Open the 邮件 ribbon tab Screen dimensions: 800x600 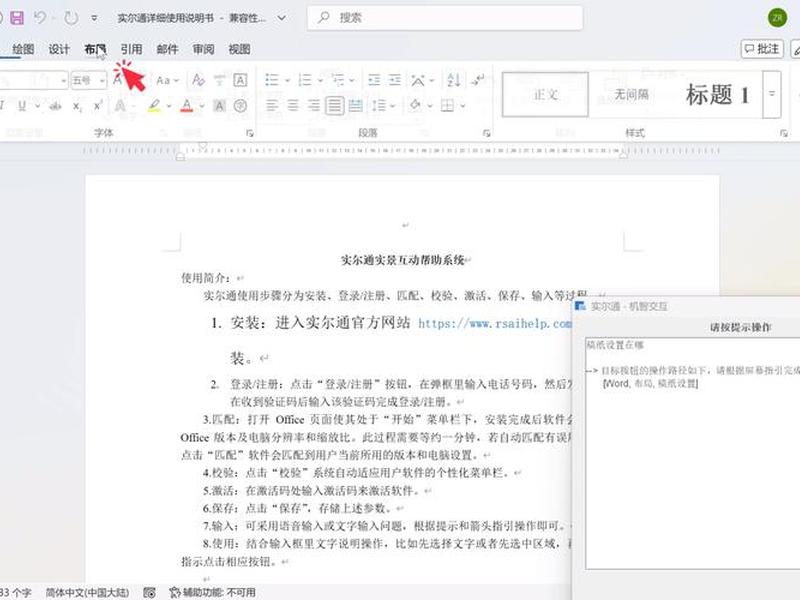coord(167,49)
